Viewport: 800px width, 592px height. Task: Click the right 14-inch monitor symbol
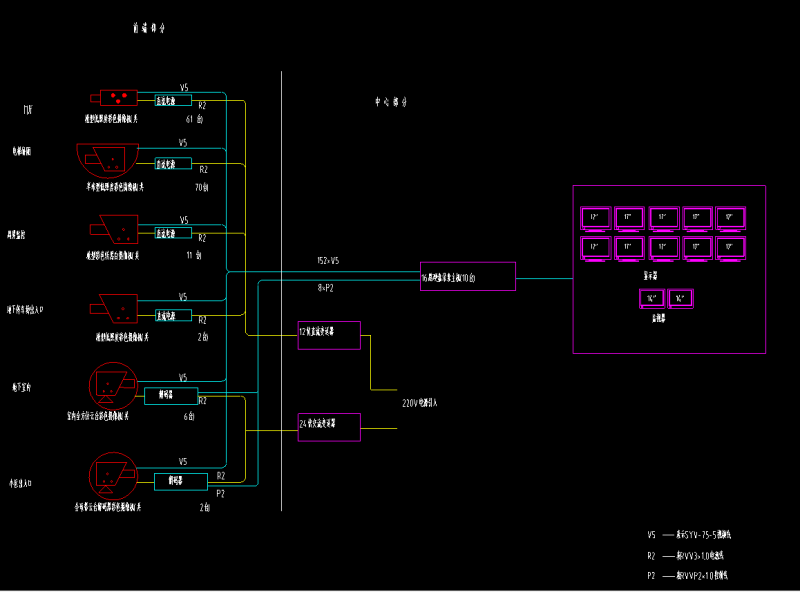click(x=681, y=297)
